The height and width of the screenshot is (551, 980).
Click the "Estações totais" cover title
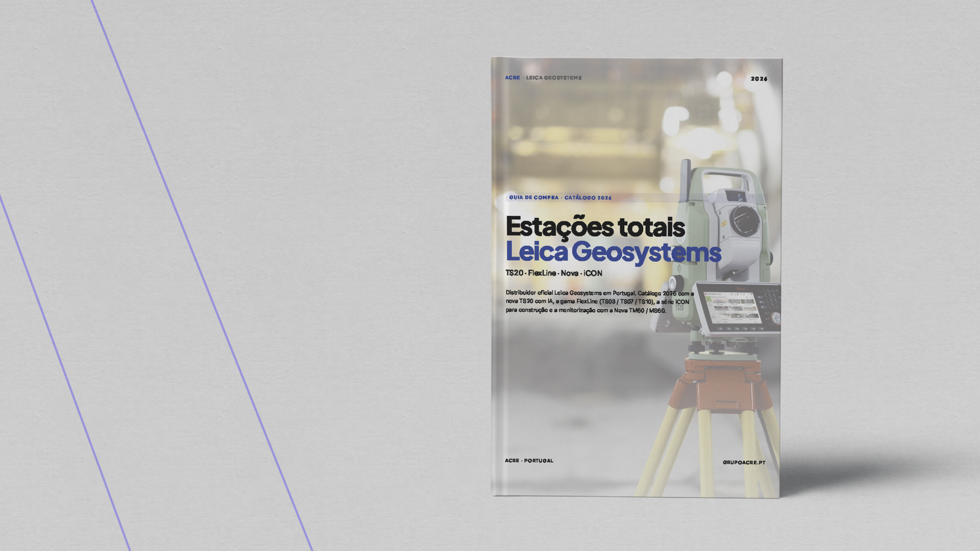point(595,228)
